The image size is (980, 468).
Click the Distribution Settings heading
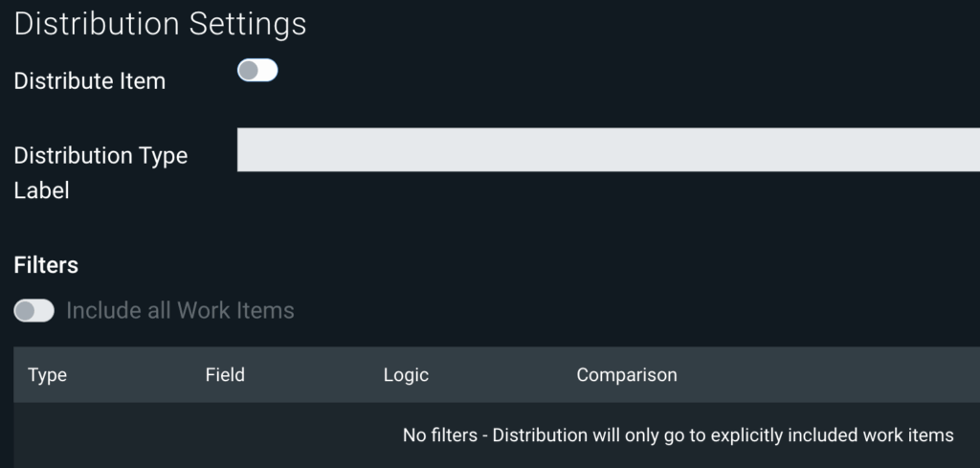point(160,24)
